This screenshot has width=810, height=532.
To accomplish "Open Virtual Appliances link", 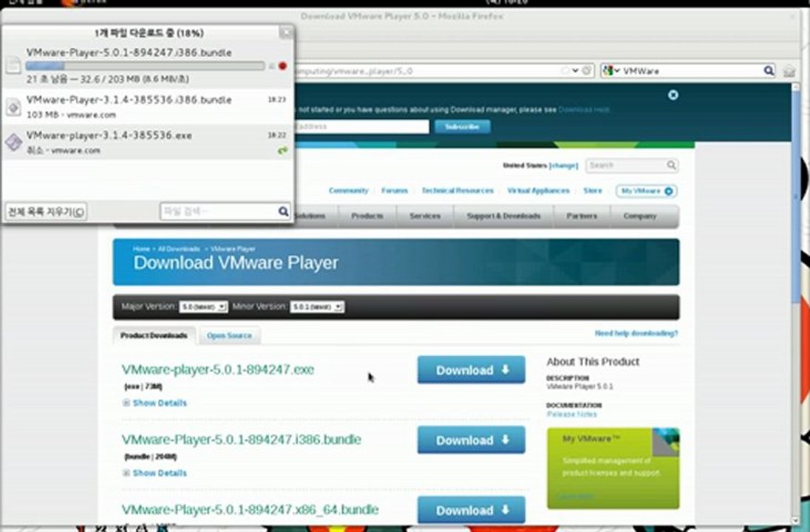I will (x=538, y=191).
